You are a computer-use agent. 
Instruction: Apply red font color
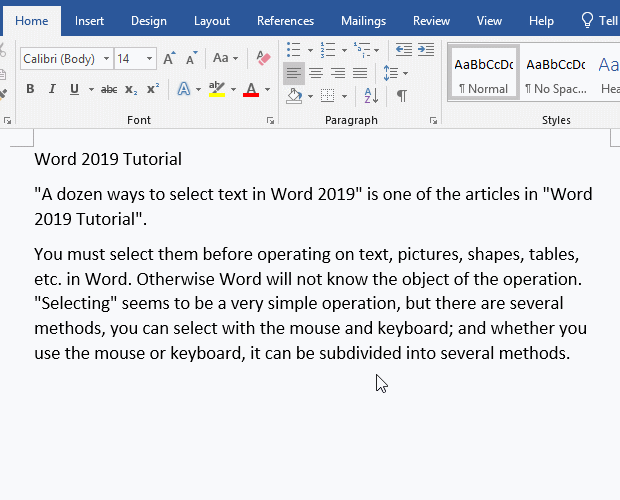(251, 89)
